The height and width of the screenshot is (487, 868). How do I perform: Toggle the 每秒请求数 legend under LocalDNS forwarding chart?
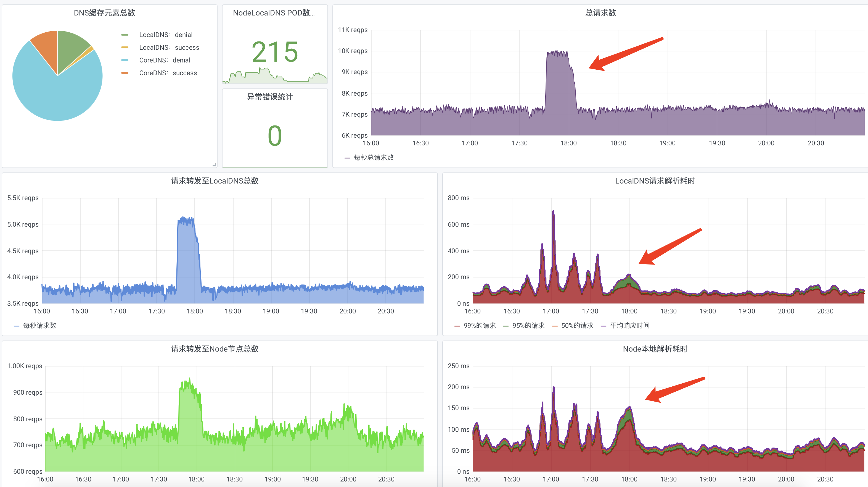[39, 325]
